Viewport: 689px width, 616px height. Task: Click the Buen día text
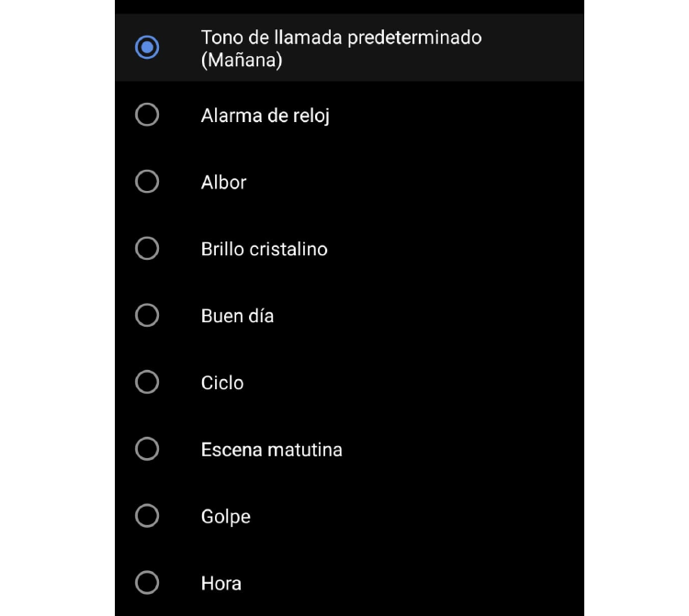(237, 317)
